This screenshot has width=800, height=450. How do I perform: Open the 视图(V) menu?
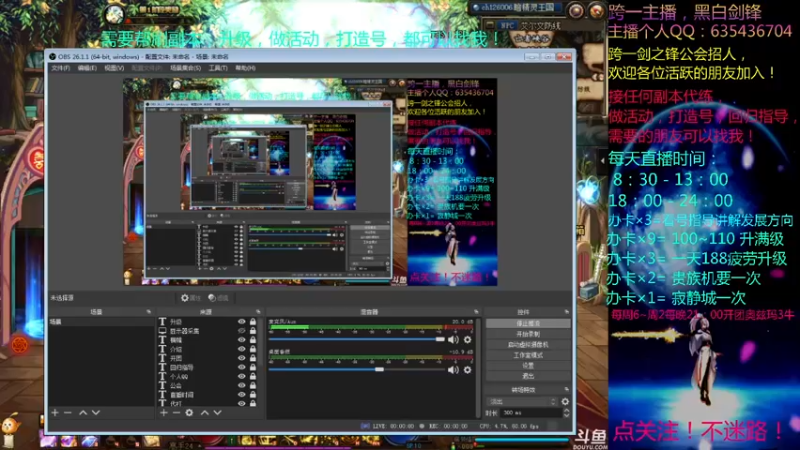coord(114,68)
